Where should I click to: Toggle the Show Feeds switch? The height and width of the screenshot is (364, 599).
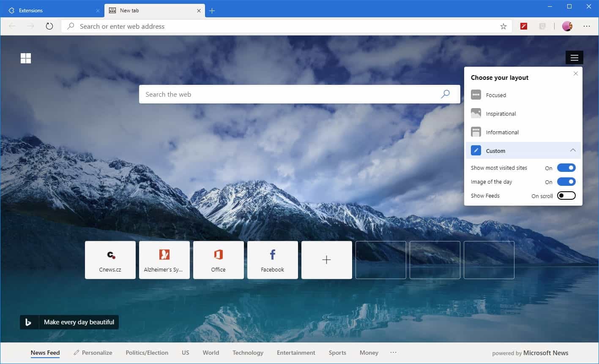566,196
